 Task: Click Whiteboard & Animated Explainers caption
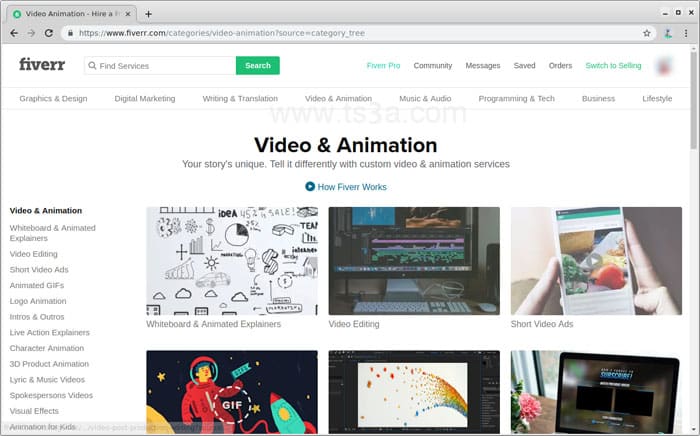[x=213, y=324]
